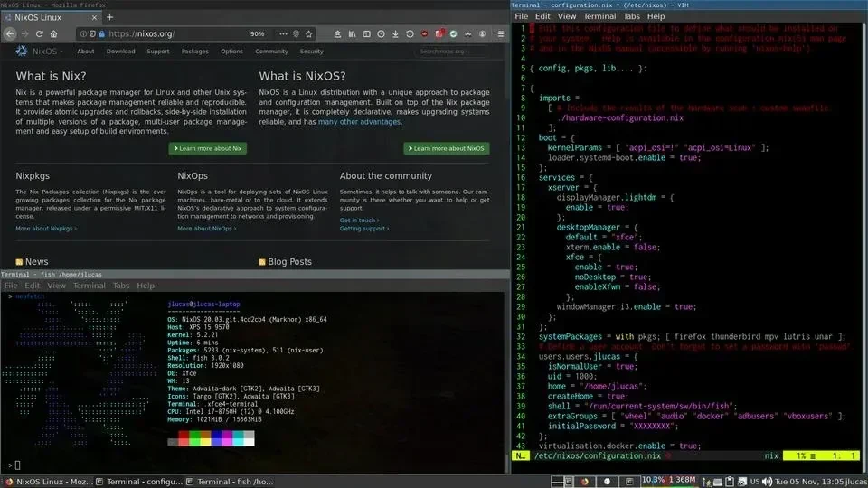The height and width of the screenshot is (488, 868).
Task: Open About in NixOS navbar
Action: [x=85, y=51]
